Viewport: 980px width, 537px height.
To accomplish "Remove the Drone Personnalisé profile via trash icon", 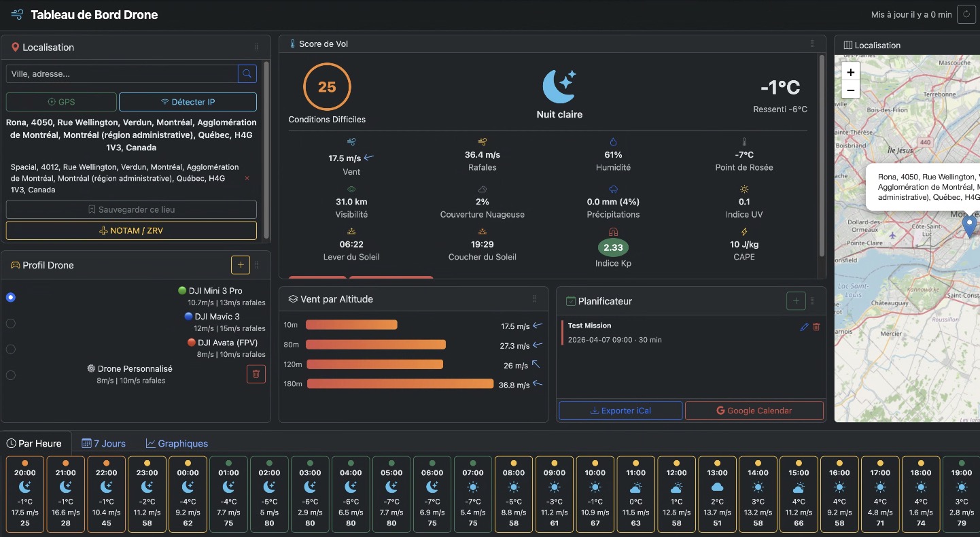I will pyautogui.click(x=256, y=375).
